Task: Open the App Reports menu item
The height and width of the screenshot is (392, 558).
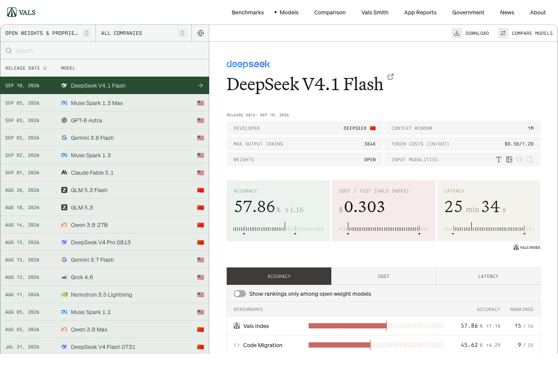Action: (x=420, y=12)
